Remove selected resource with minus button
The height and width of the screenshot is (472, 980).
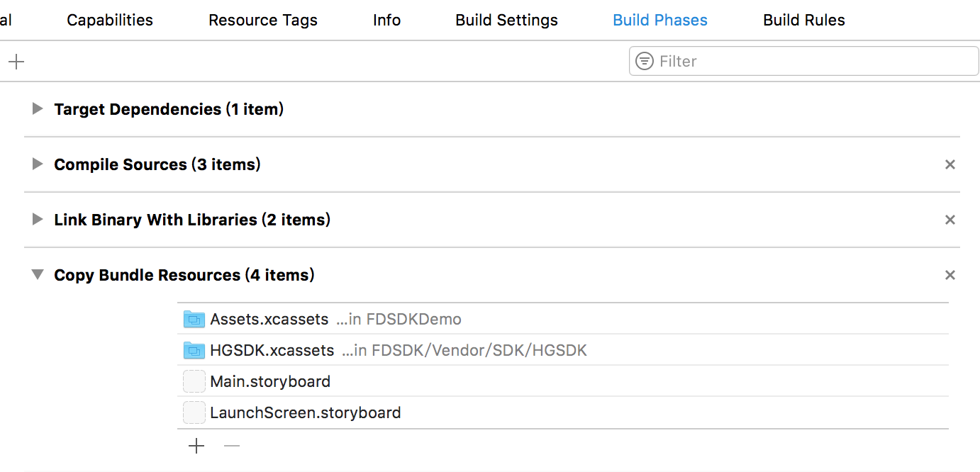[232, 446]
